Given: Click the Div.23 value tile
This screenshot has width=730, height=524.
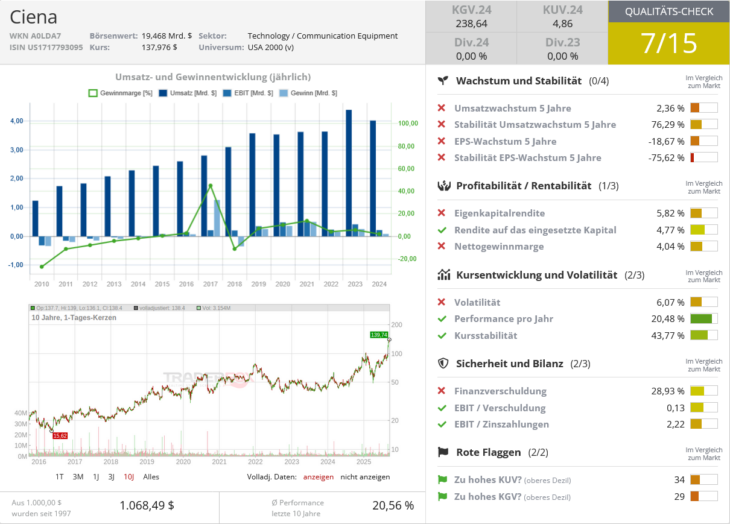Looking at the screenshot, I should coord(562,49).
